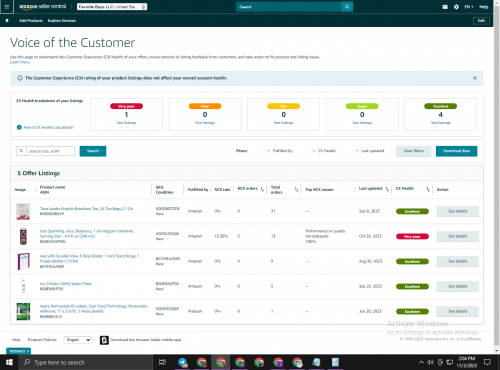Open the English Breakfast Tea product thumbnail
The width and height of the screenshot is (500, 370).
[x=23, y=211]
